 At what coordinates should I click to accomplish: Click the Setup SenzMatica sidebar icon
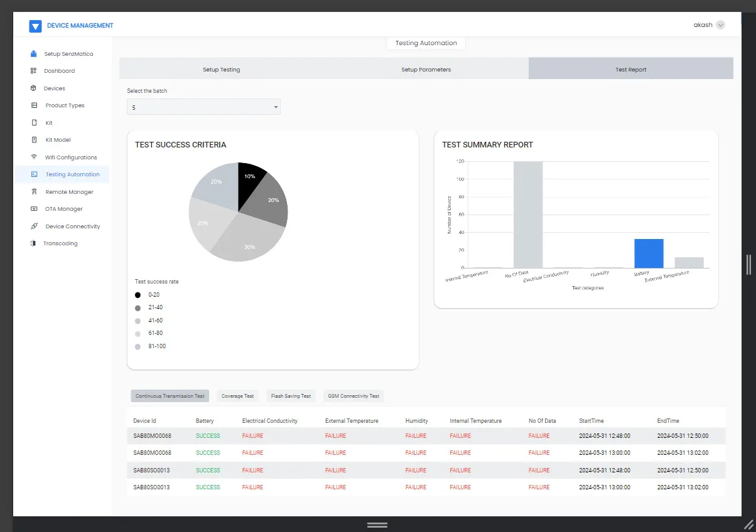33,54
